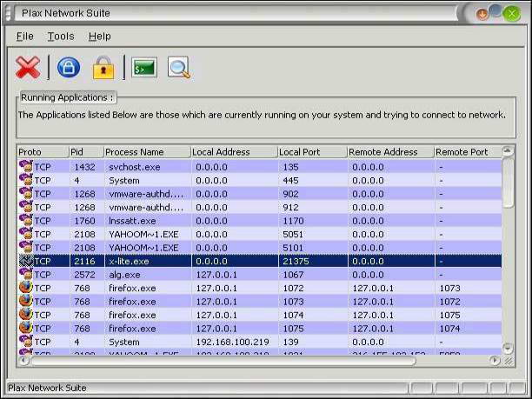Image resolution: width=532 pixels, height=399 pixels.
Task: Sort by the Local Address column header
Action: (235, 152)
